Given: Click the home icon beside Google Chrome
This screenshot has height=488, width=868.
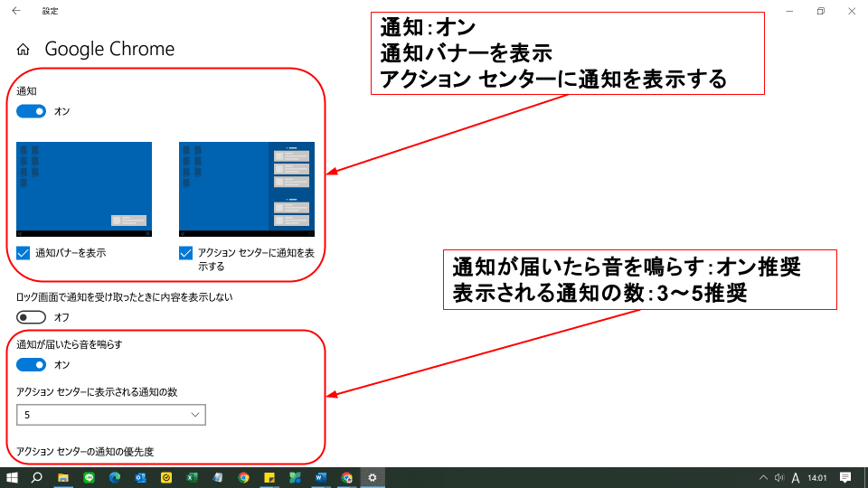Looking at the screenshot, I should click(x=24, y=50).
